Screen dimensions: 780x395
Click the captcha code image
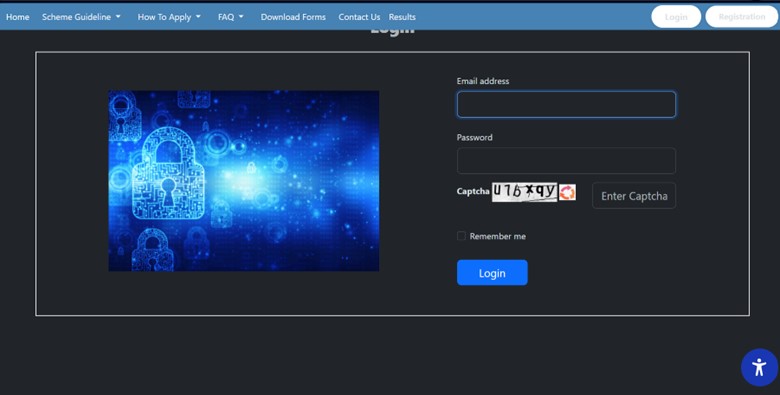pos(524,192)
